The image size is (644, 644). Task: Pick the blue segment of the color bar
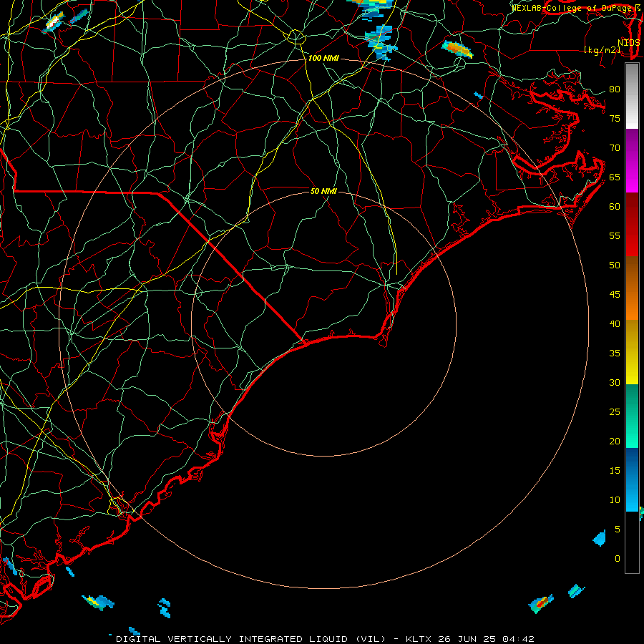(632, 479)
